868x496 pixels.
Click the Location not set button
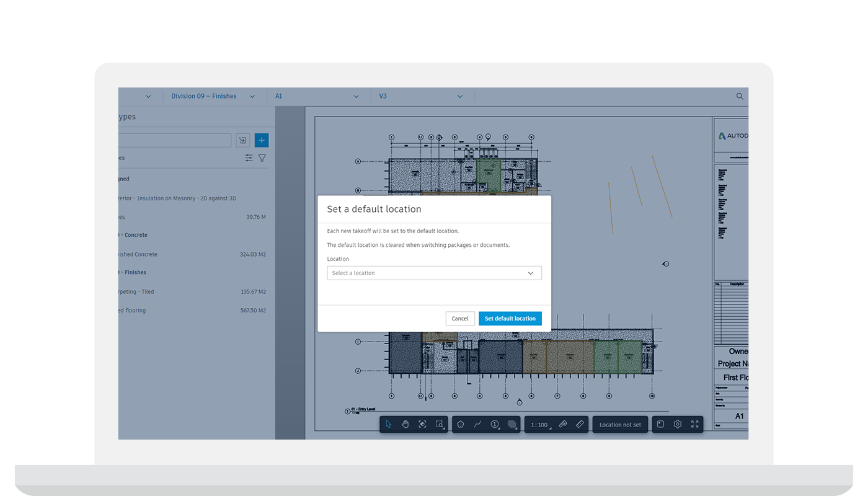pos(620,425)
